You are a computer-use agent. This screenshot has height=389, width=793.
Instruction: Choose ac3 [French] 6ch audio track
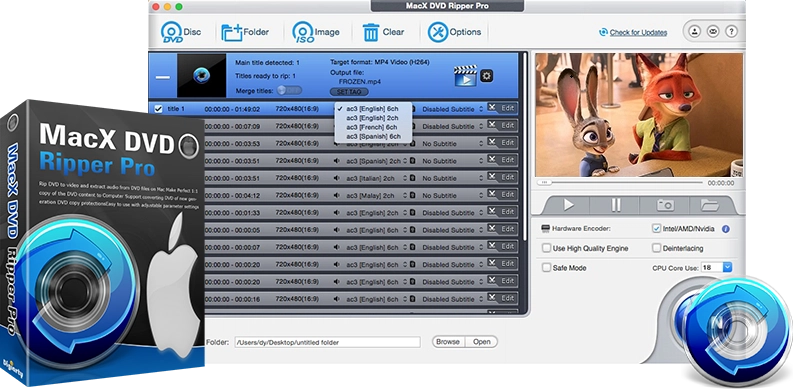coord(373,127)
